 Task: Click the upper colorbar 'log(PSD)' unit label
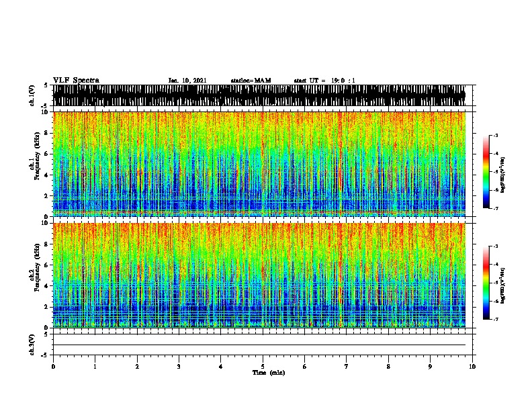[503, 175]
